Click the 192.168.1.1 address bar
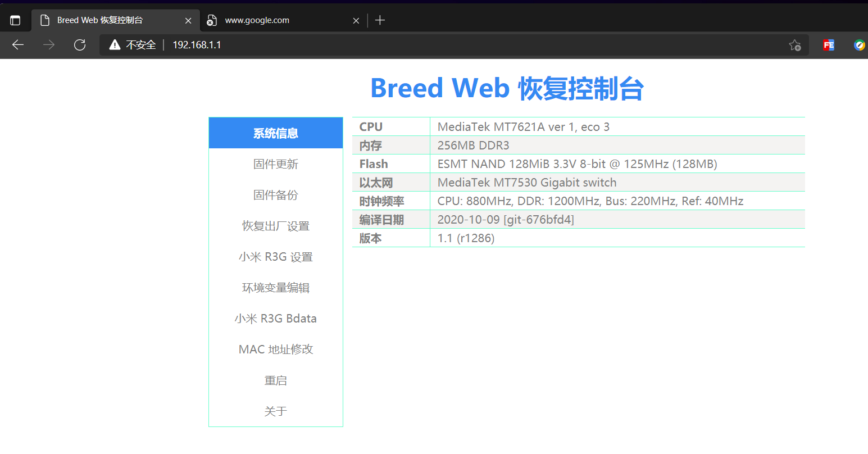The image size is (868, 454). click(196, 45)
